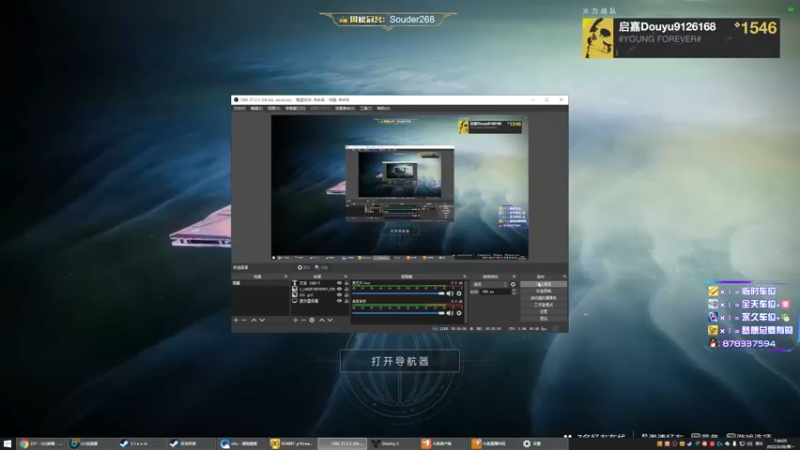Open the Help menu in OBS
This screenshot has width=800, height=450.
(x=383, y=108)
